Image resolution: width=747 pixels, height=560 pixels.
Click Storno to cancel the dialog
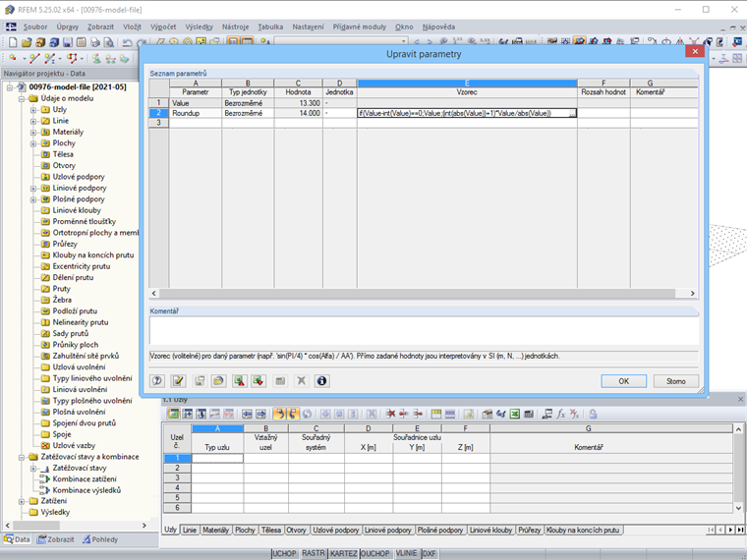[675, 381]
